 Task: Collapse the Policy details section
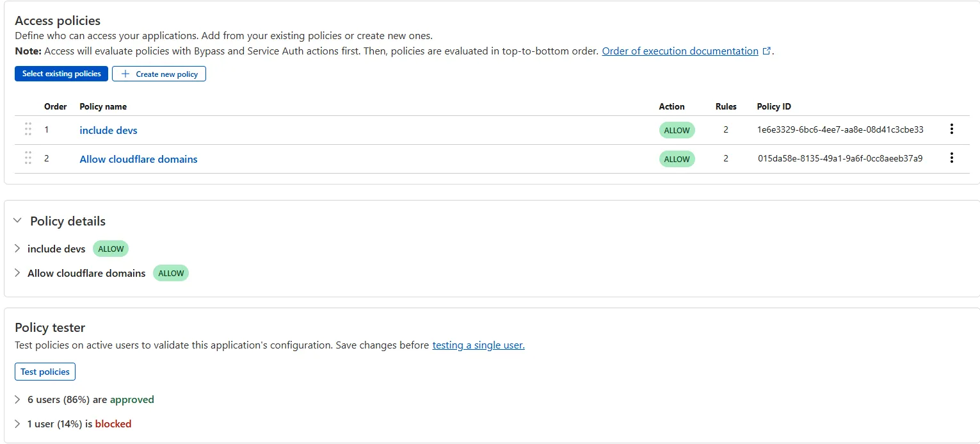coord(17,220)
